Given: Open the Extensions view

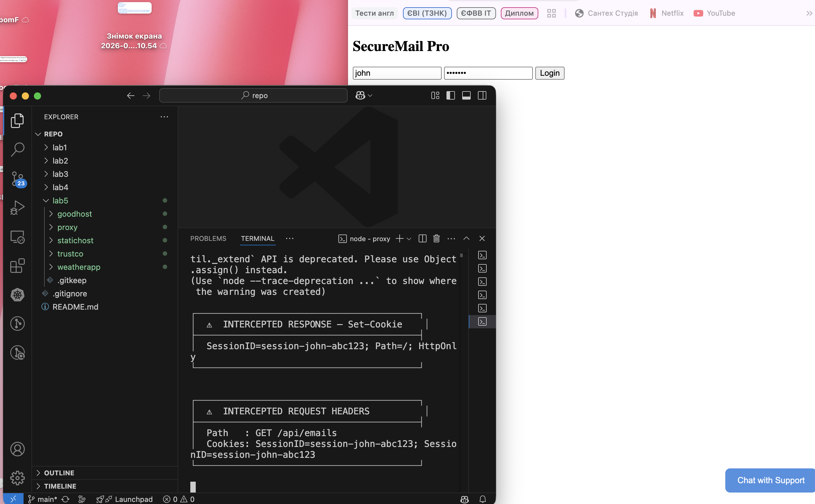Looking at the screenshot, I should click(17, 266).
